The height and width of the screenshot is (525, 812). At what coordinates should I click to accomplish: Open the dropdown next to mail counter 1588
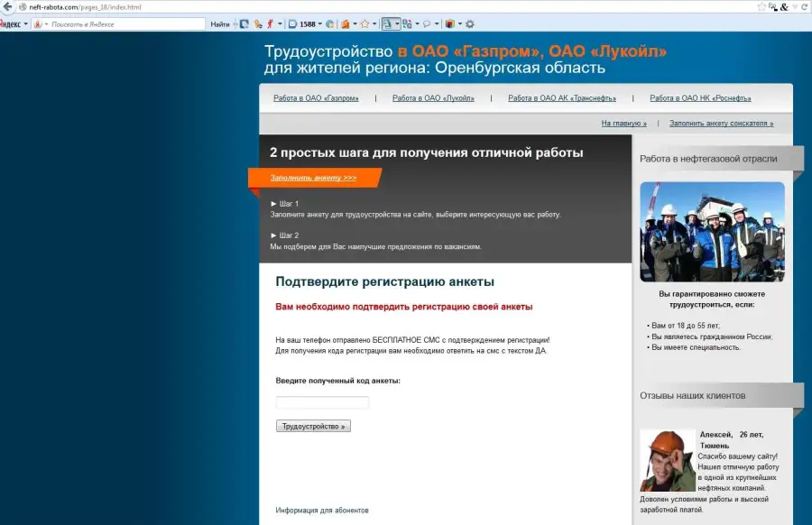(x=320, y=24)
